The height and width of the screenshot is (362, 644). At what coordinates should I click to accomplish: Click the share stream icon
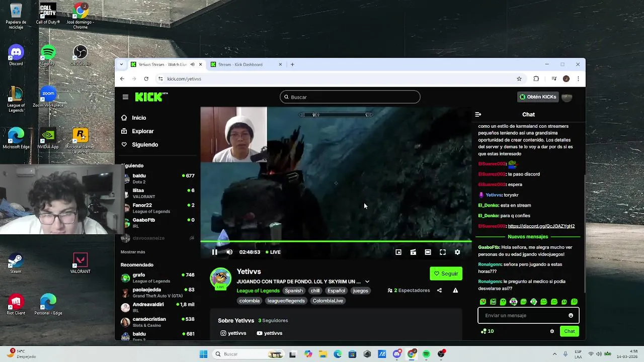[439, 291]
